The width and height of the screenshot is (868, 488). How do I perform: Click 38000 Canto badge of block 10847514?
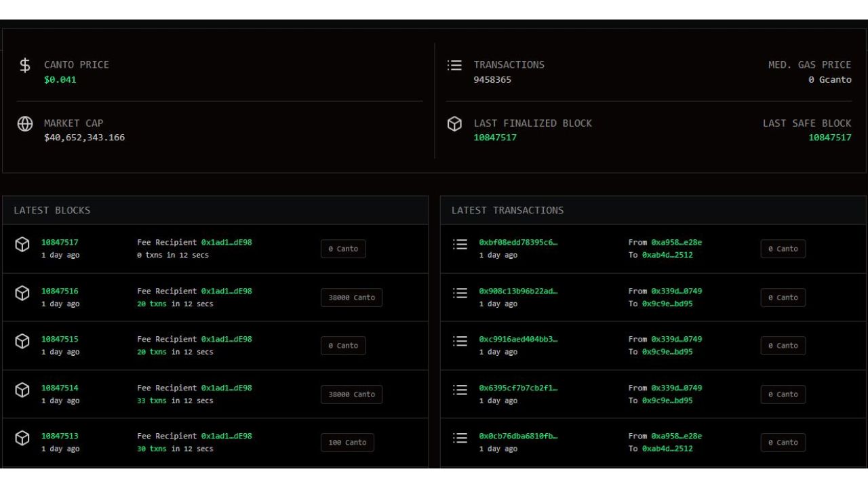351,394
